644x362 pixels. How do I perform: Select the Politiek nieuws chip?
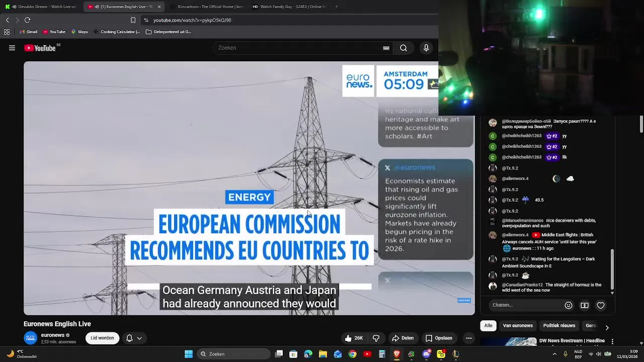click(559, 326)
